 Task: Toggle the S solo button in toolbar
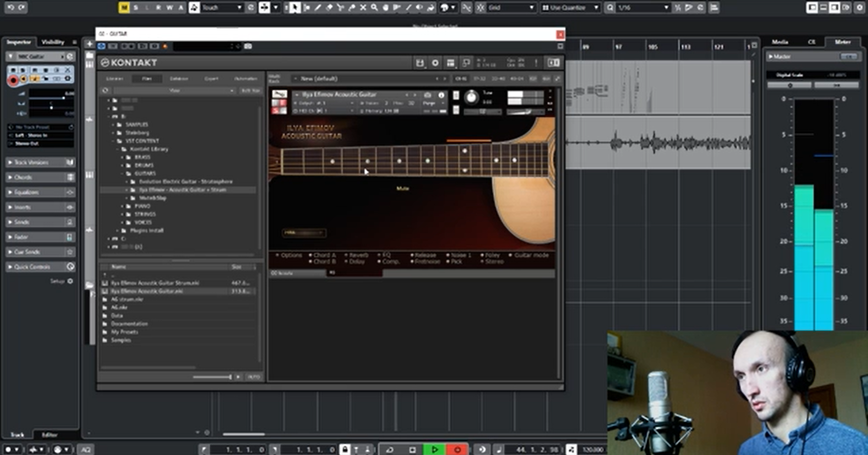135,8
